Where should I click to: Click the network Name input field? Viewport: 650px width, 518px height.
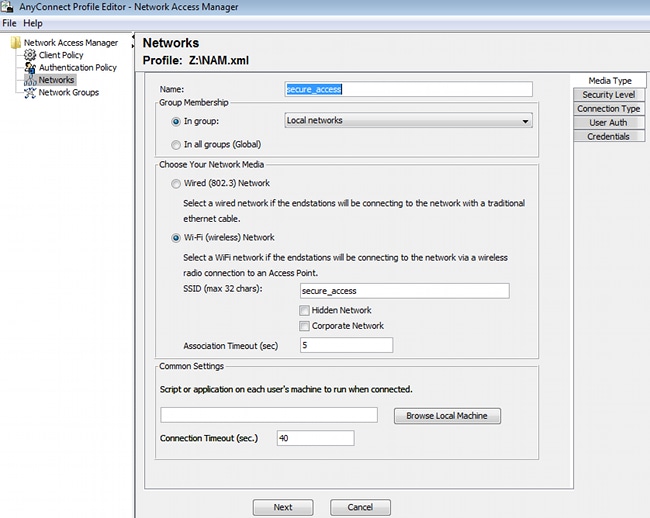point(408,89)
